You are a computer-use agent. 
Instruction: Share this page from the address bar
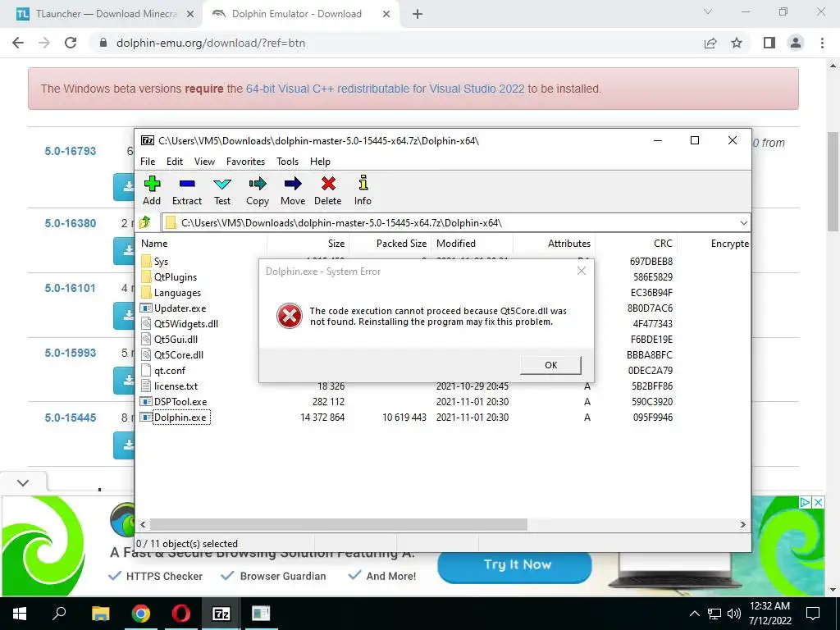[x=710, y=43]
